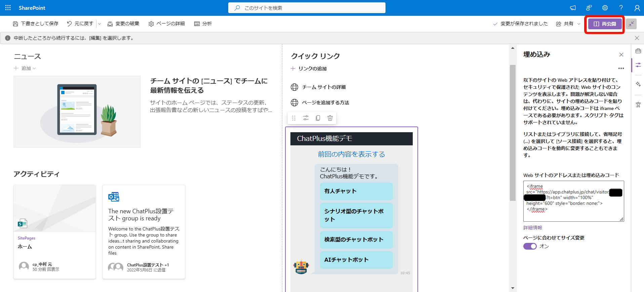
Task: Click the web part edit properties icon
Action: click(x=306, y=118)
